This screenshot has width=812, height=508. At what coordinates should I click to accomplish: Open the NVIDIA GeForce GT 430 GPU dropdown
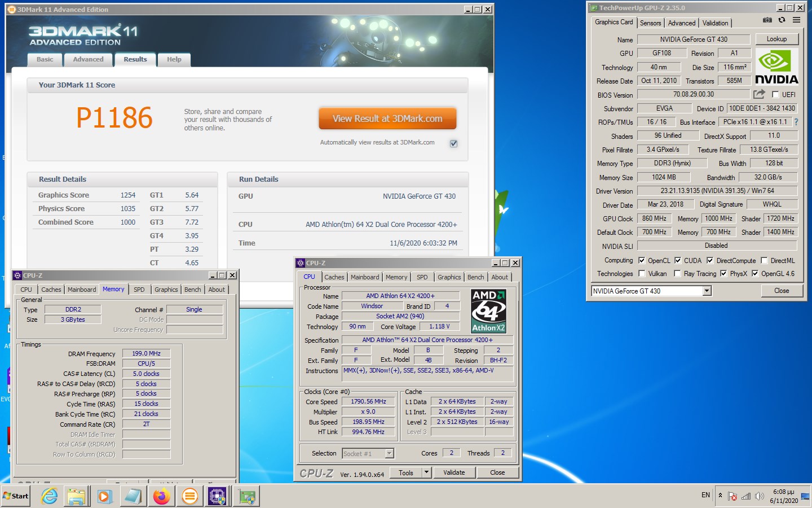[x=707, y=291]
